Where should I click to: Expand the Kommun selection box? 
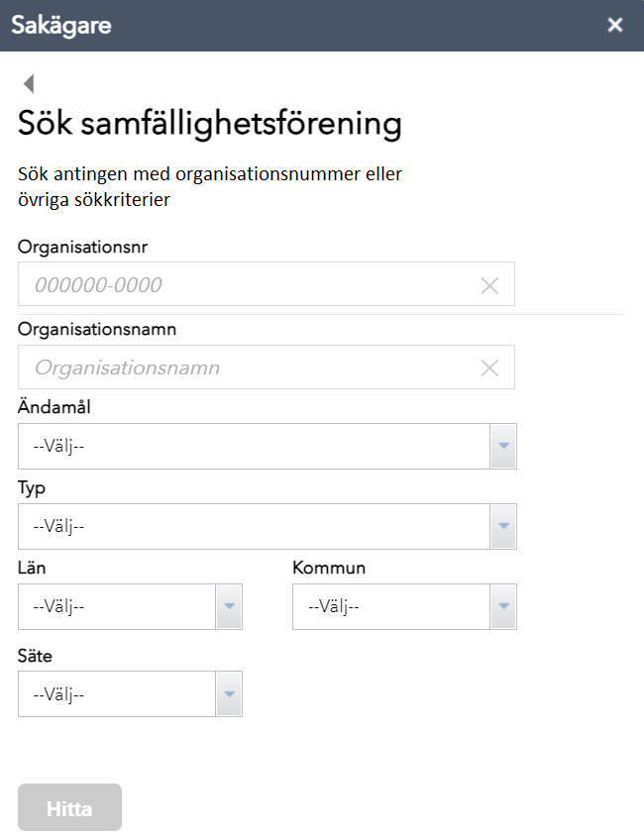(x=391, y=606)
